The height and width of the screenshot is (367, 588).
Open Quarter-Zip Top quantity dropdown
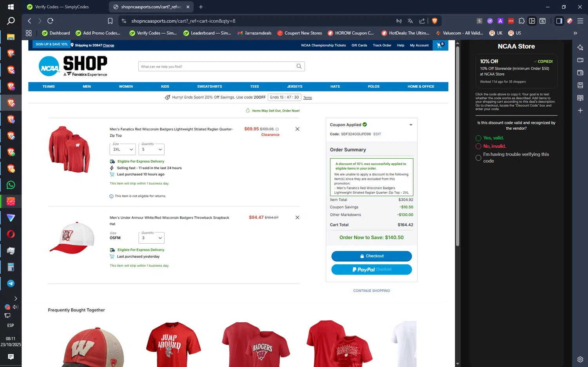[x=151, y=149]
